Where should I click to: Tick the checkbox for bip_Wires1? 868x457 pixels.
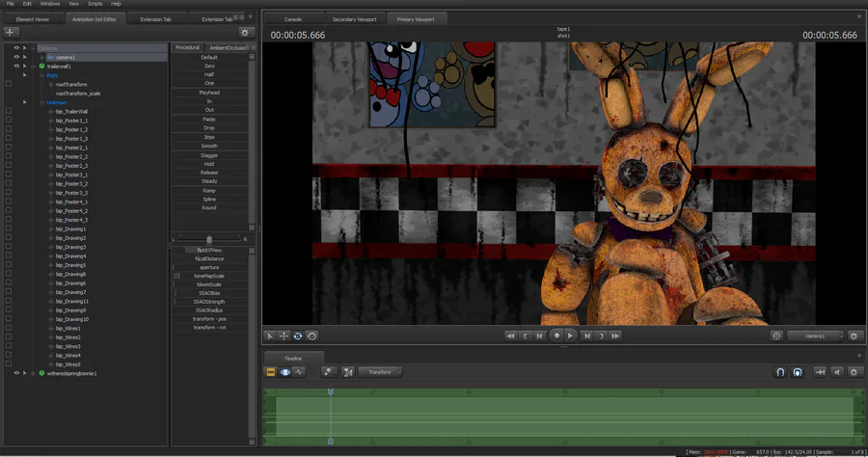coord(9,328)
